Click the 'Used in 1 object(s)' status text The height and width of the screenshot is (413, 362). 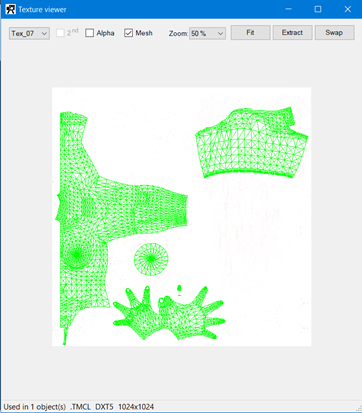(35, 407)
